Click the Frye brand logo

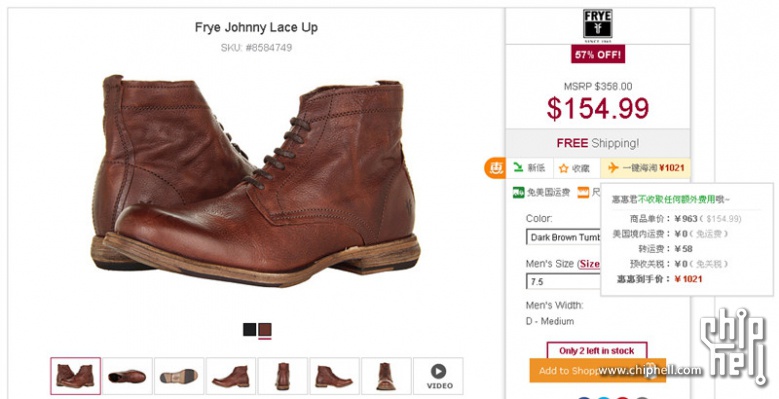pyautogui.click(x=597, y=25)
